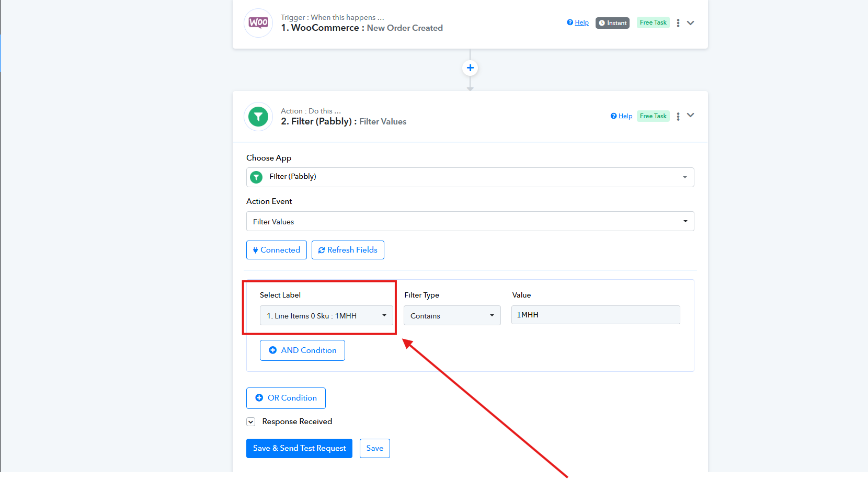The height and width of the screenshot is (479, 868).
Task: Click the Value input field
Action: (x=595, y=315)
